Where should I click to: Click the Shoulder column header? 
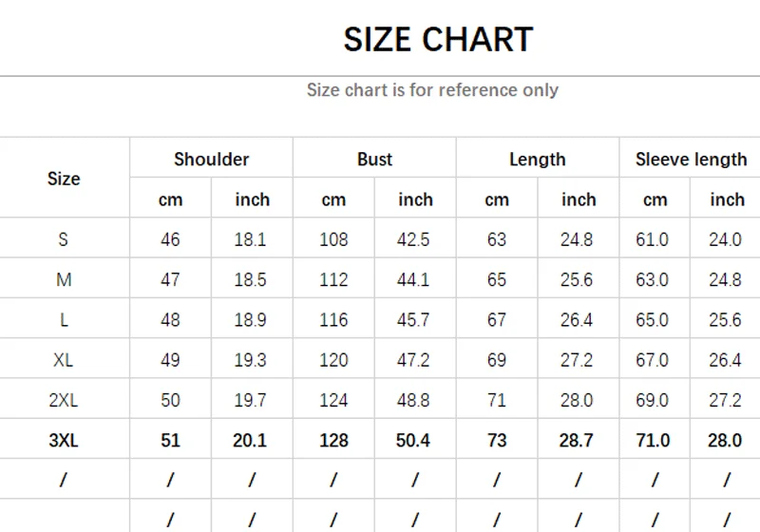[x=211, y=159]
